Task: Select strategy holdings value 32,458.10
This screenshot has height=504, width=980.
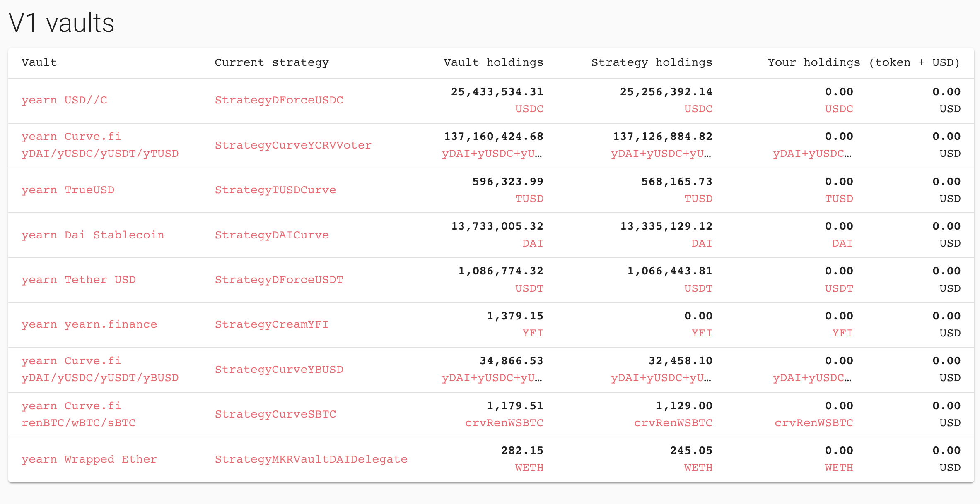Action: click(681, 361)
